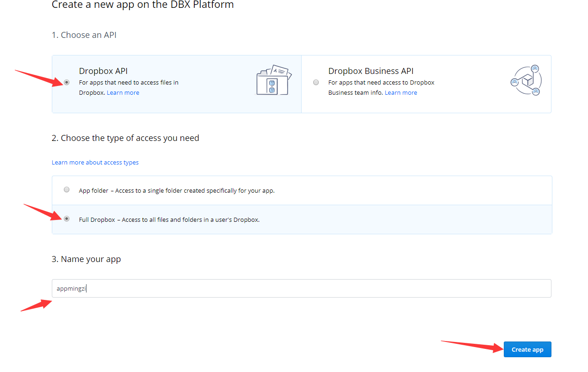The width and height of the screenshot is (588, 372).
Task: Click the Create app button
Action: point(527,349)
